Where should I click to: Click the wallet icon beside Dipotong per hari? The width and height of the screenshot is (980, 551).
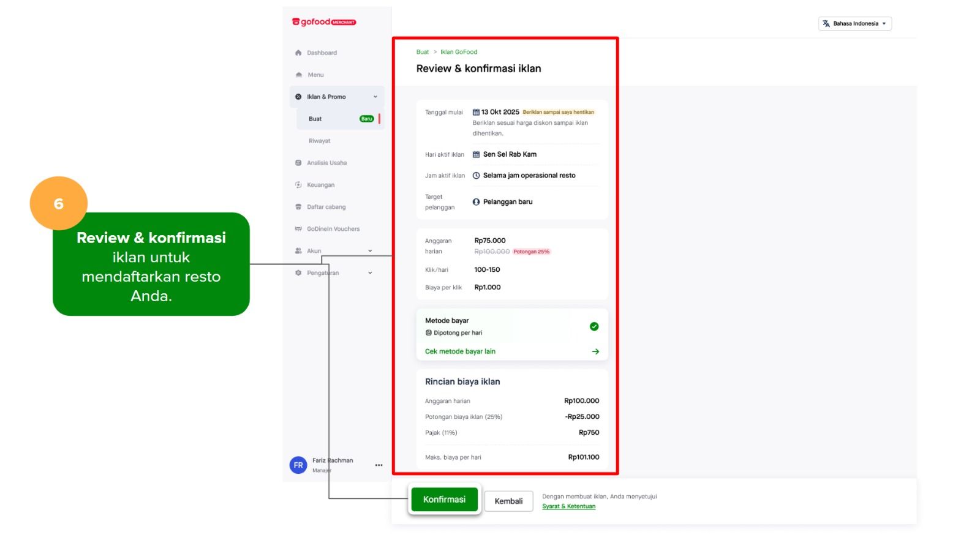[x=429, y=333]
